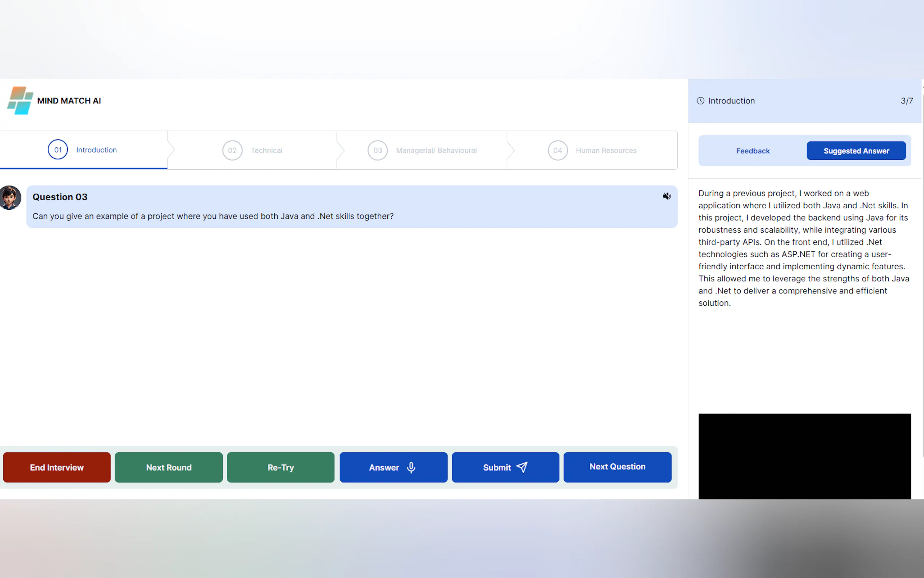Click the black webcam video preview
924x578 pixels.
tap(804, 456)
